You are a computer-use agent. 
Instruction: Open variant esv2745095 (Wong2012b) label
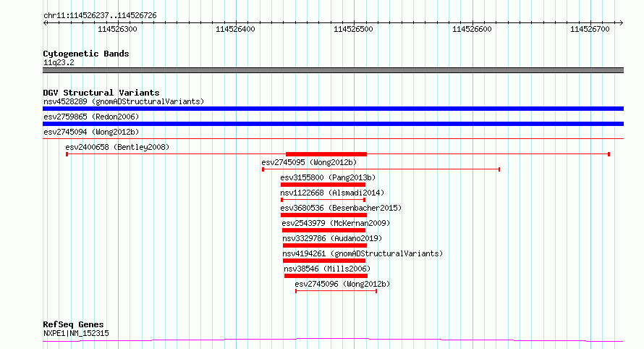point(309,162)
